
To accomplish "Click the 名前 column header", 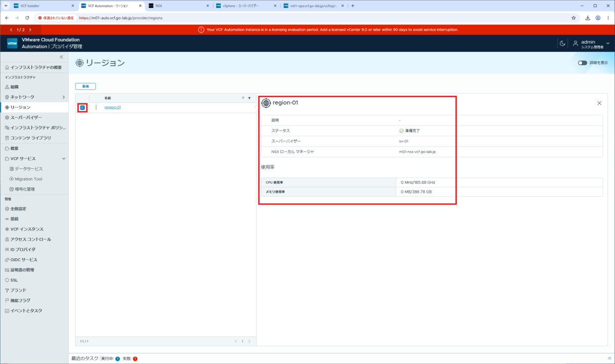I will pyautogui.click(x=108, y=98).
